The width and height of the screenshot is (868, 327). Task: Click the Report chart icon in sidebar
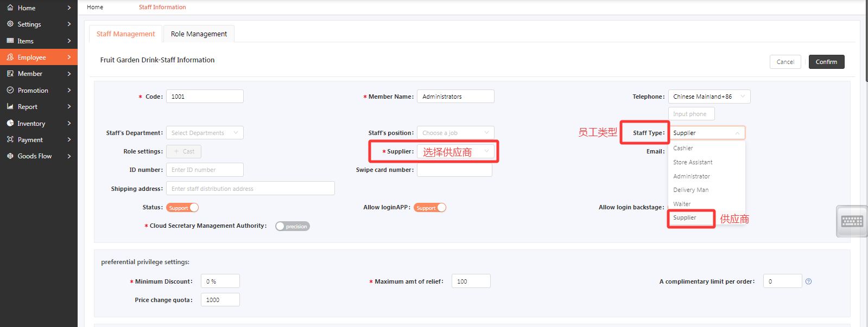(x=10, y=106)
